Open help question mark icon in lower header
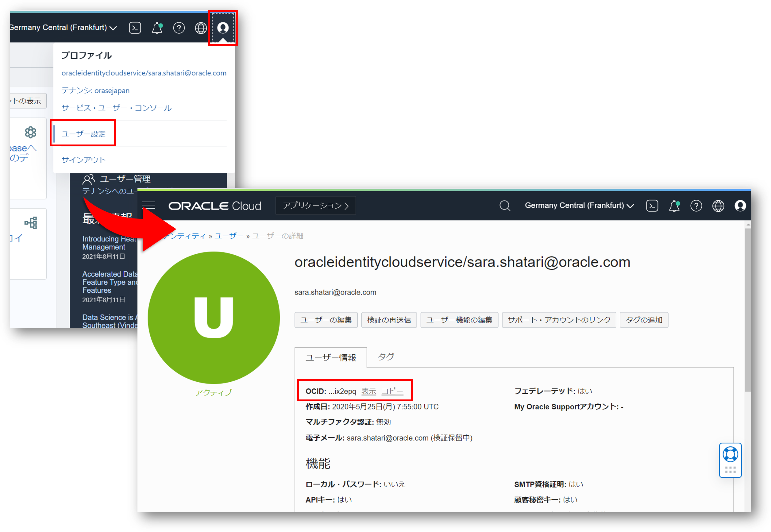 (696, 206)
